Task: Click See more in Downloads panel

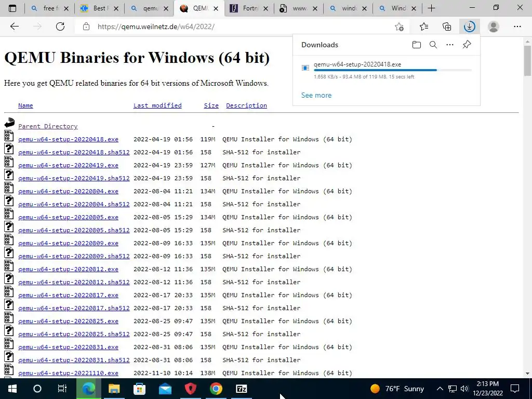Action: point(316,96)
